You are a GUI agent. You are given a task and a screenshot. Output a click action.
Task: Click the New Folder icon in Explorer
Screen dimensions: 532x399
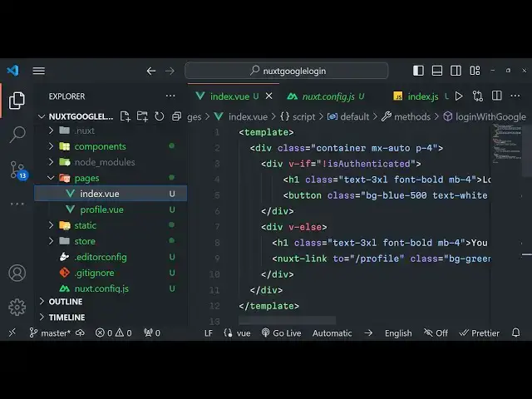click(142, 116)
